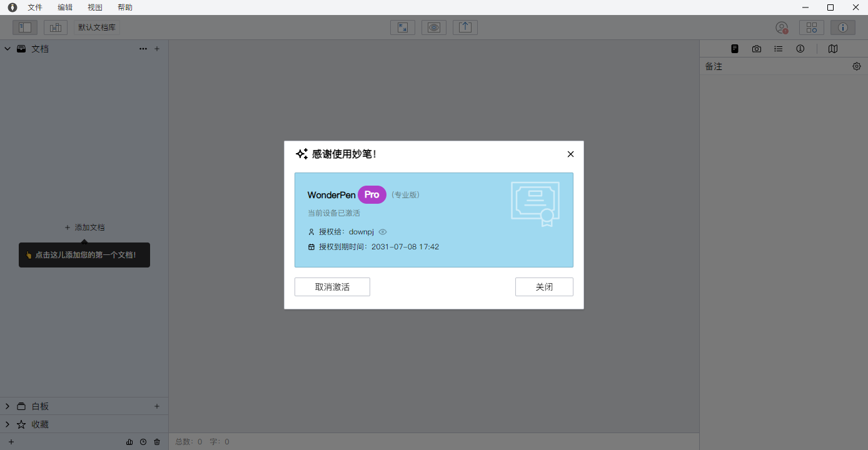
Task: Close the 感谢使用妙笔 dialog with the X
Action: pos(570,154)
